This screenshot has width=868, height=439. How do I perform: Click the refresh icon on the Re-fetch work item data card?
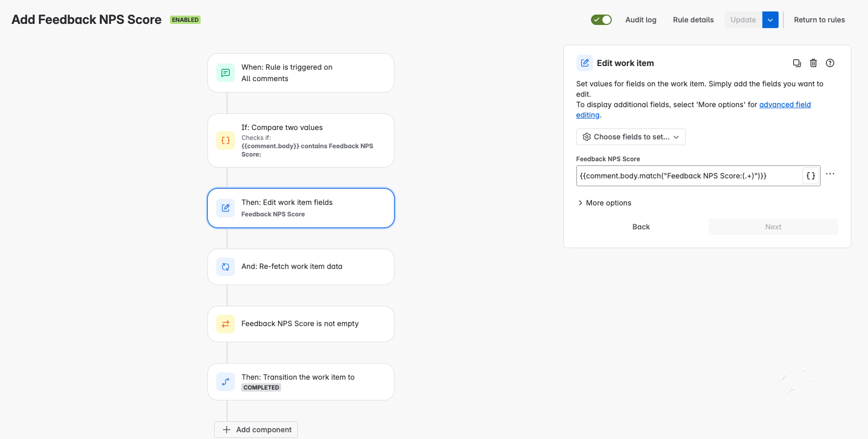(x=226, y=267)
